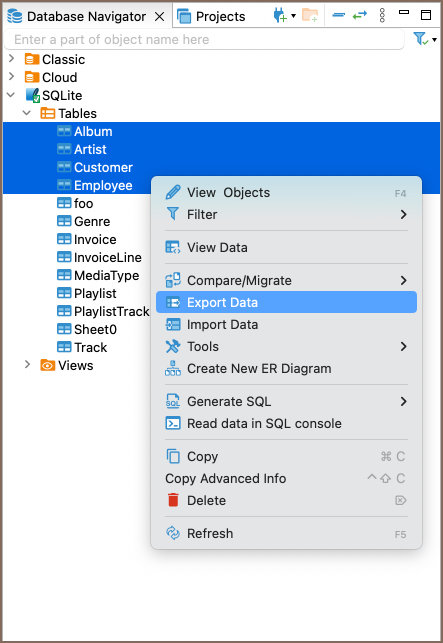This screenshot has height=643, width=443.
Task: Focus the object name search field
Action: pyautogui.click(x=204, y=39)
